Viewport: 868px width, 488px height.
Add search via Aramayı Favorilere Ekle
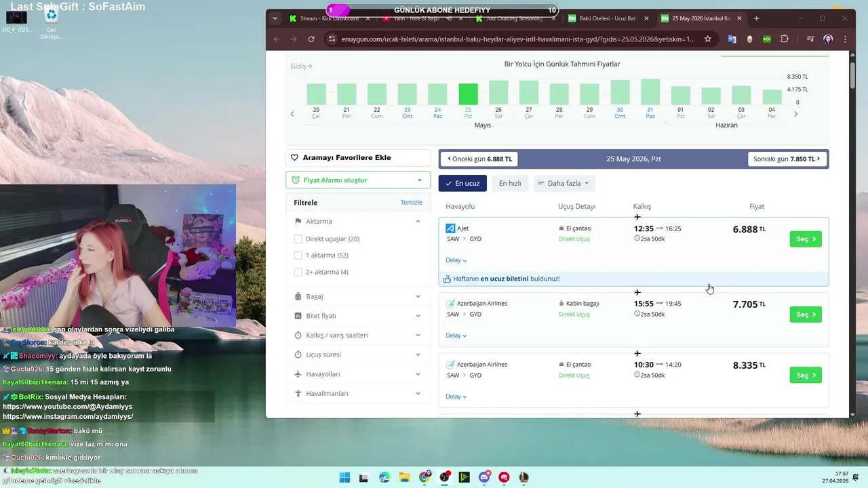point(358,158)
